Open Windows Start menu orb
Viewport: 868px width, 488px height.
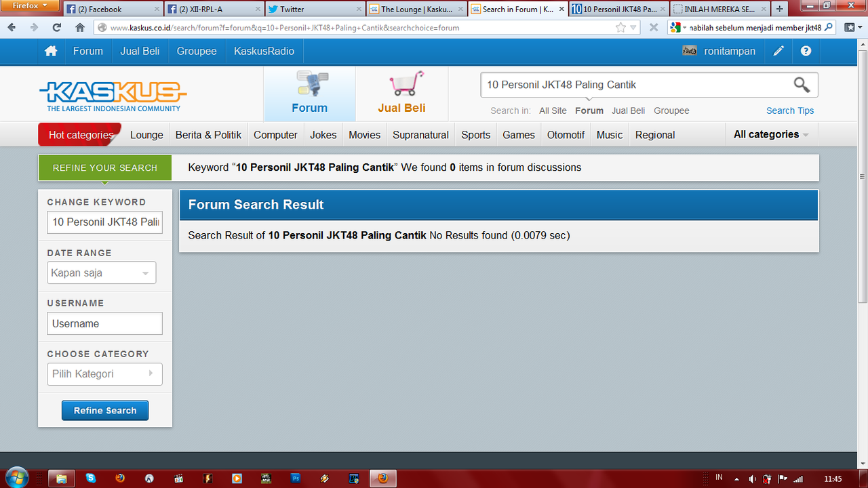(16, 477)
